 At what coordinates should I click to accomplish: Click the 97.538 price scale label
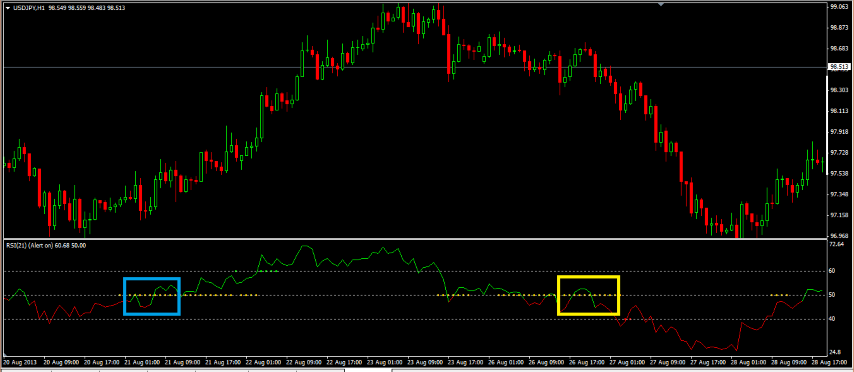pyautogui.click(x=838, y=173)
